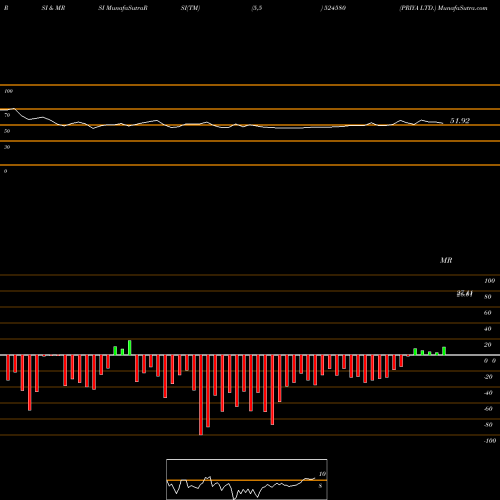Click the RSI value label 51.92
The width and height of the screenshot is (500, 500).
click(460, 121)
